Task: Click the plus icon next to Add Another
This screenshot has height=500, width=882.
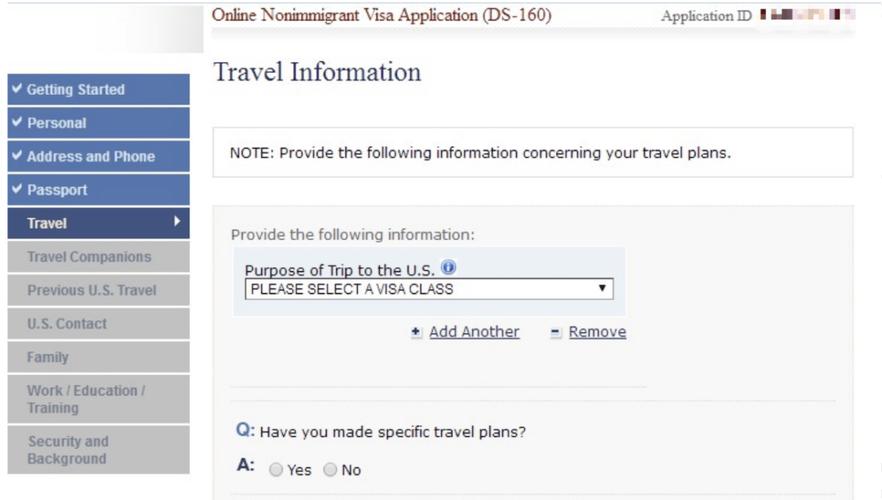Action: click(x=416, y=333)
